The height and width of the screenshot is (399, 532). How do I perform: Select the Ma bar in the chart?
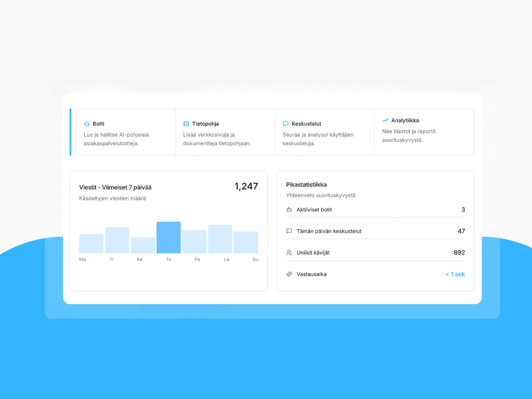(91, 244)
